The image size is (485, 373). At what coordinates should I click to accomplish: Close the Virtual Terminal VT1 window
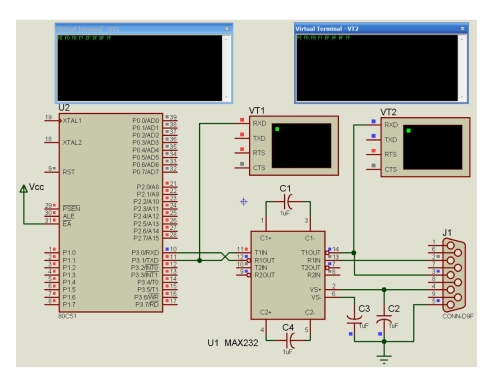tap(227, 29)
